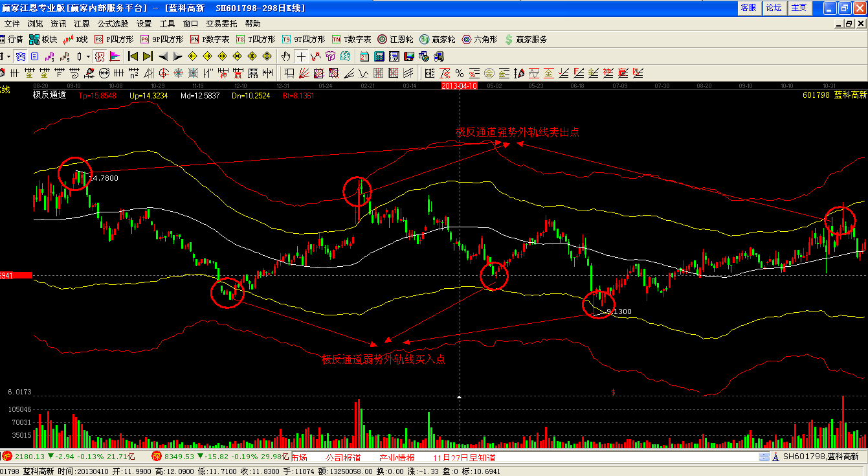
Task: Jump to first bar with skip-back arrow
Action: click(133, 56)
